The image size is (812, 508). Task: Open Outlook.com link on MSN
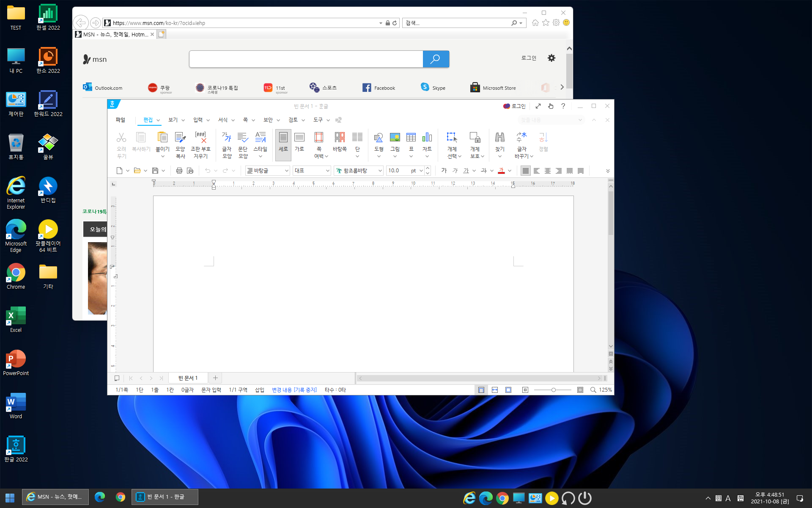(x=103, y=88)
